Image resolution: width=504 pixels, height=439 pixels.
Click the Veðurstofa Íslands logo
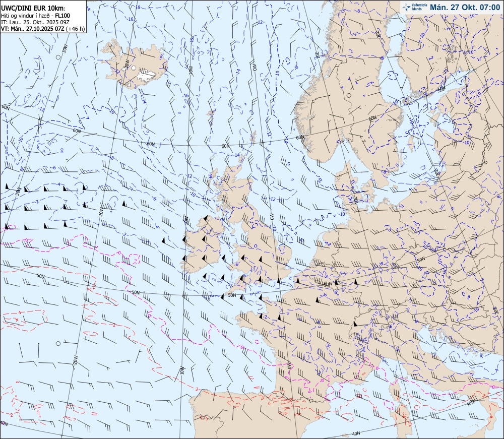(415, 7)
